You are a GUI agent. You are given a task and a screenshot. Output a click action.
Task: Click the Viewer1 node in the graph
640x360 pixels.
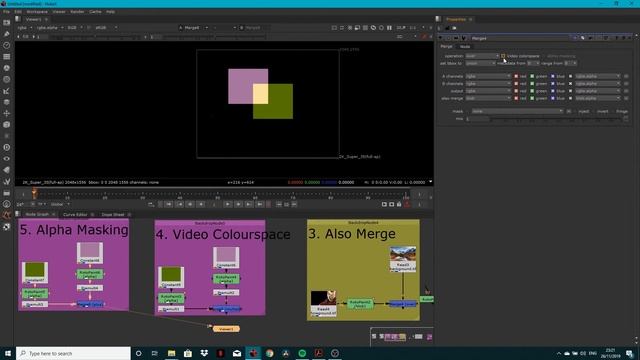(226, 329)
